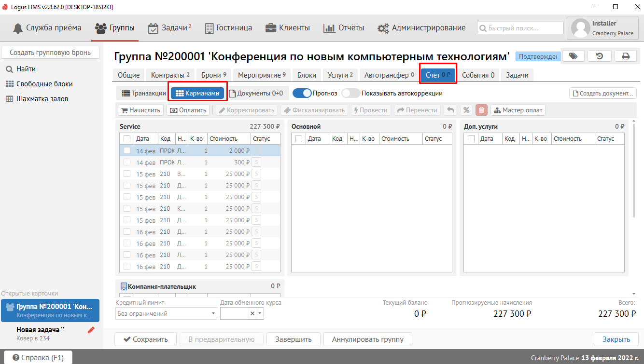Screen dimensions: 644x364
Task: Click the tag icon button beside group title
Action: (x=573, y=56)
